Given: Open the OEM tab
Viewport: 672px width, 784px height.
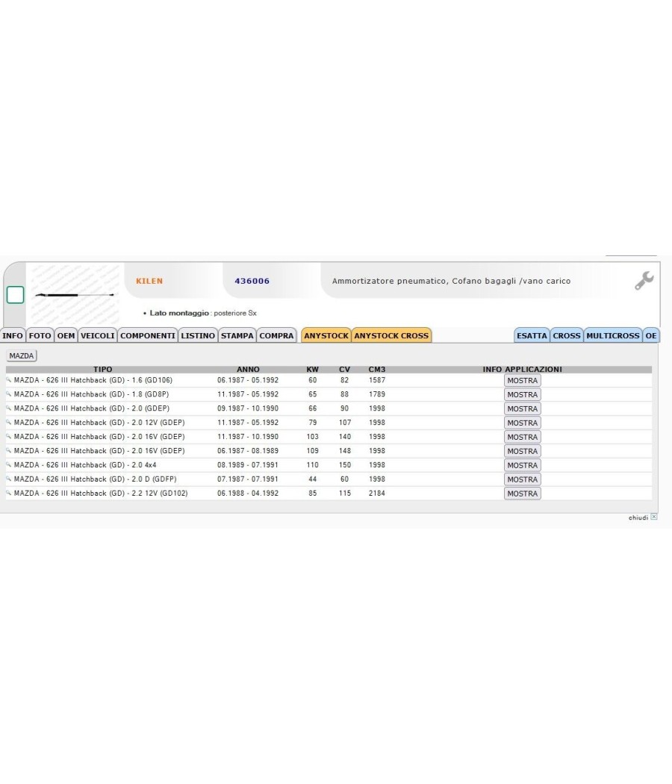Looking at the screenshot, I should (66, 335).
